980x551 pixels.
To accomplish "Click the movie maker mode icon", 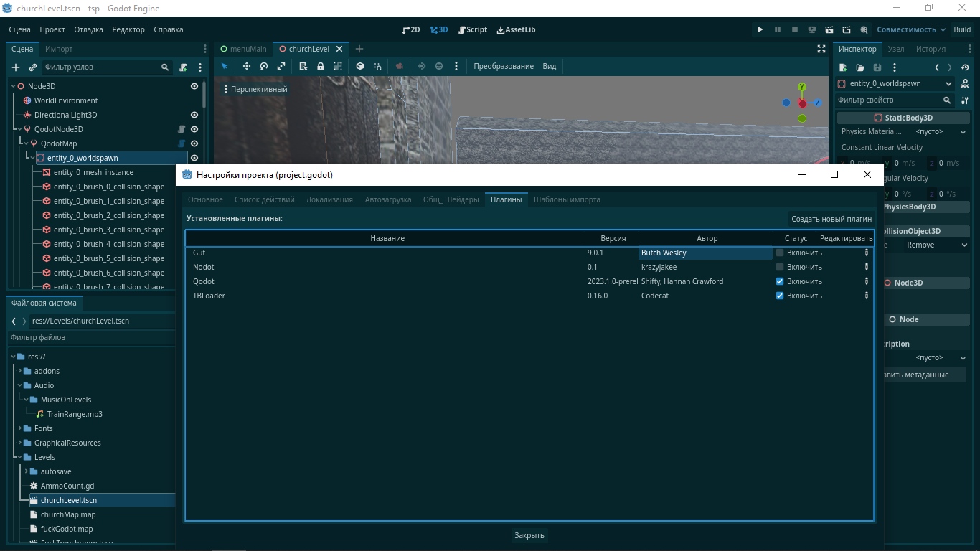I will tap(864, 29).
